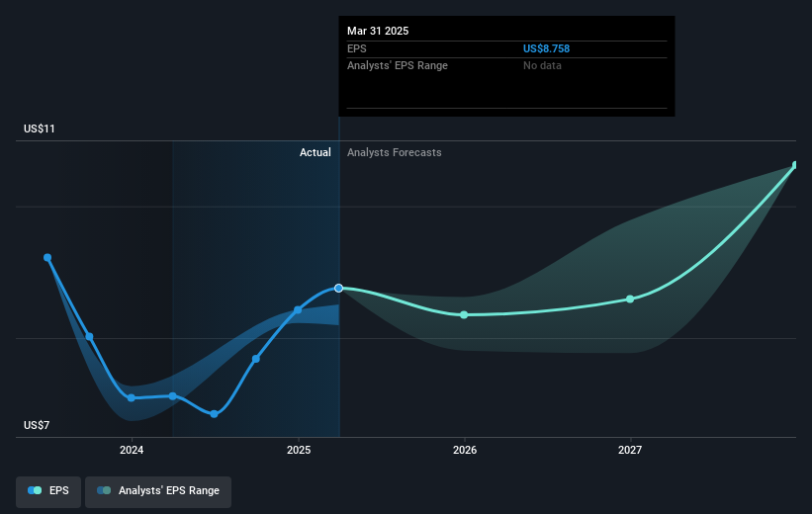The image size is (812, 514).
Task: Click the 2026 x-axis label
Action: [x=465, y=450]
